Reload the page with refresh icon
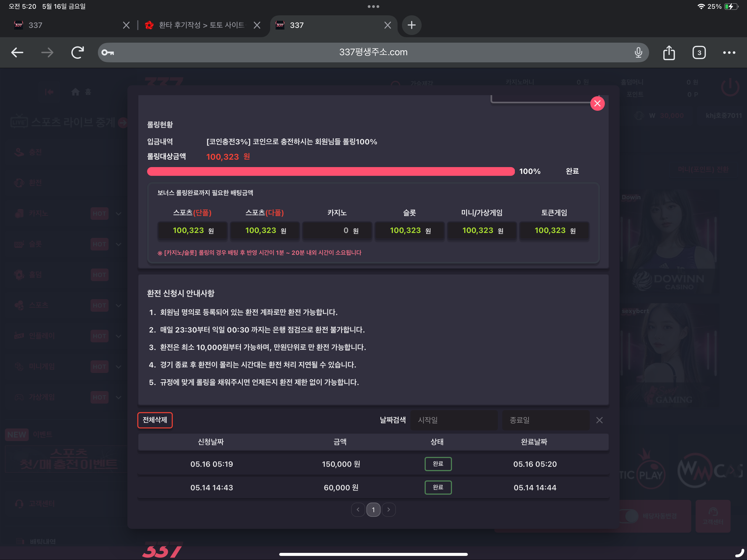Viewport: 747px width, 560px height. coord(77,52)
